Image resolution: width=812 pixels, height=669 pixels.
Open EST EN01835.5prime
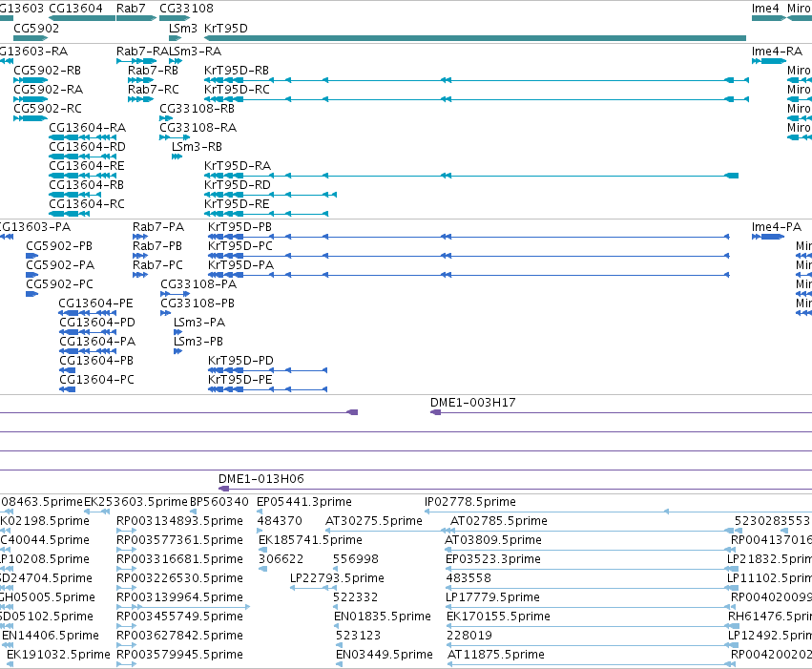point(383,617)
